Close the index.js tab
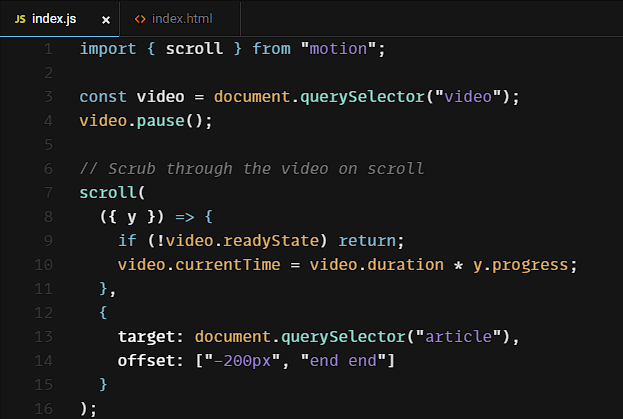Image resolution: width=623 pixels, height=419 pixels. point(106,20)
